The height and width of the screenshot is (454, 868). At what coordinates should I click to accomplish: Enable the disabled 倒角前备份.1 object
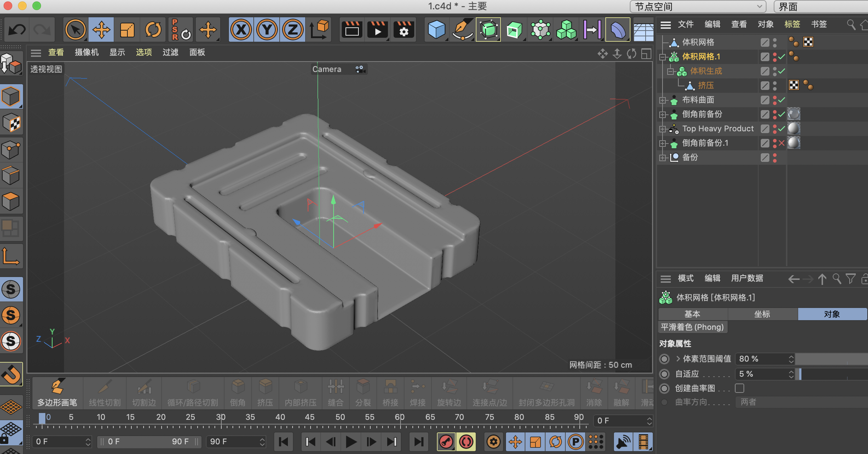pos(782,143)
